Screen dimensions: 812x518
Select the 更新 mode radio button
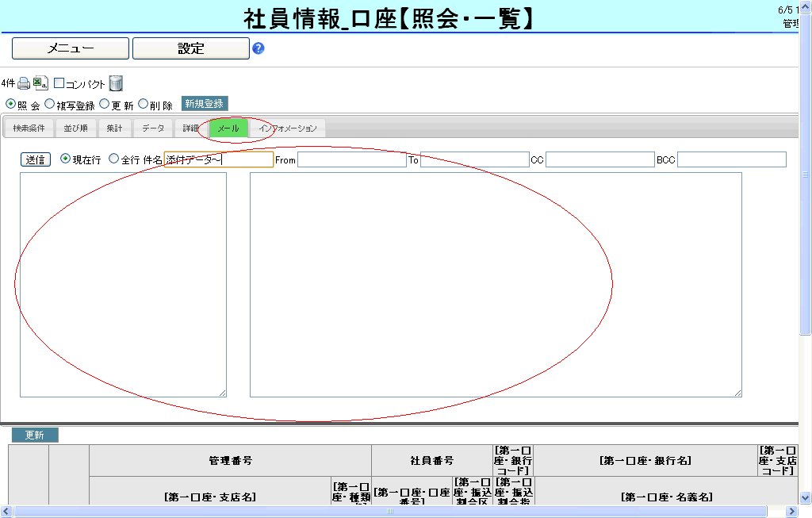coord(104,104)
